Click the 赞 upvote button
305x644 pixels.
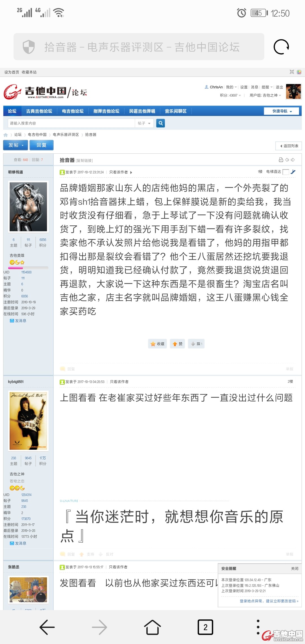pyautogui.click(x=177, y=344)
